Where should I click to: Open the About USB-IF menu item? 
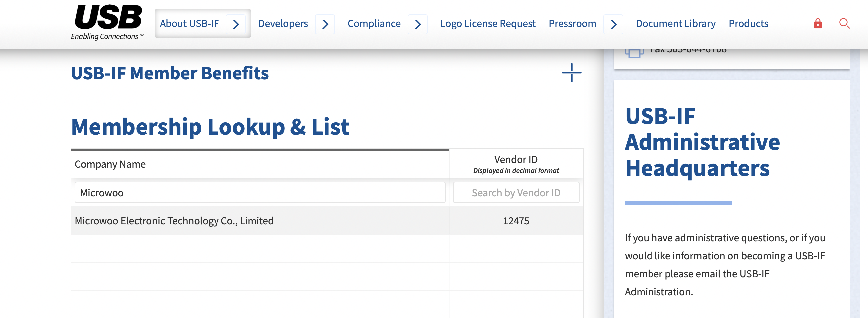[189, 24]
